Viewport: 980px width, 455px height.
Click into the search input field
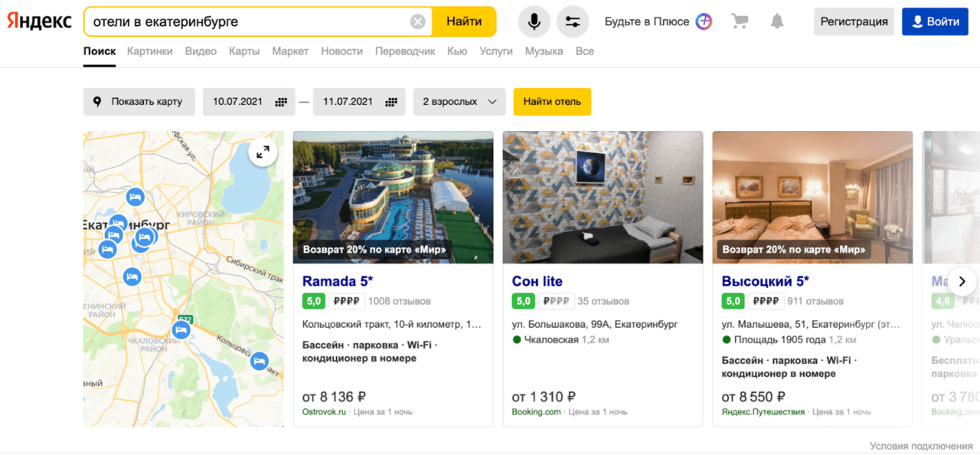click(245, 21)
